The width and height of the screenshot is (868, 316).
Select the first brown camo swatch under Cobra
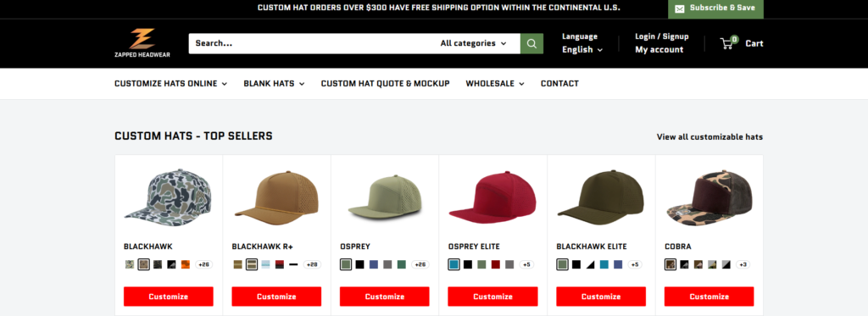[x=670, y=264]
